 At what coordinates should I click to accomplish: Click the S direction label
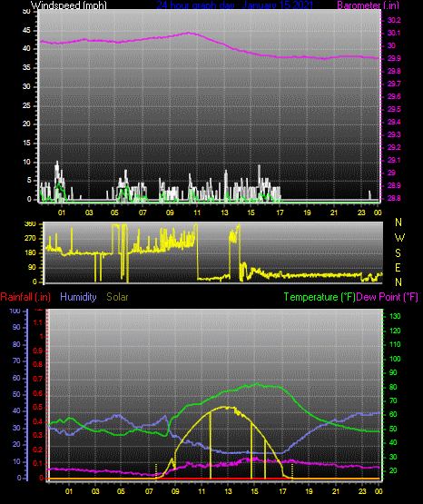coord(398,253)
